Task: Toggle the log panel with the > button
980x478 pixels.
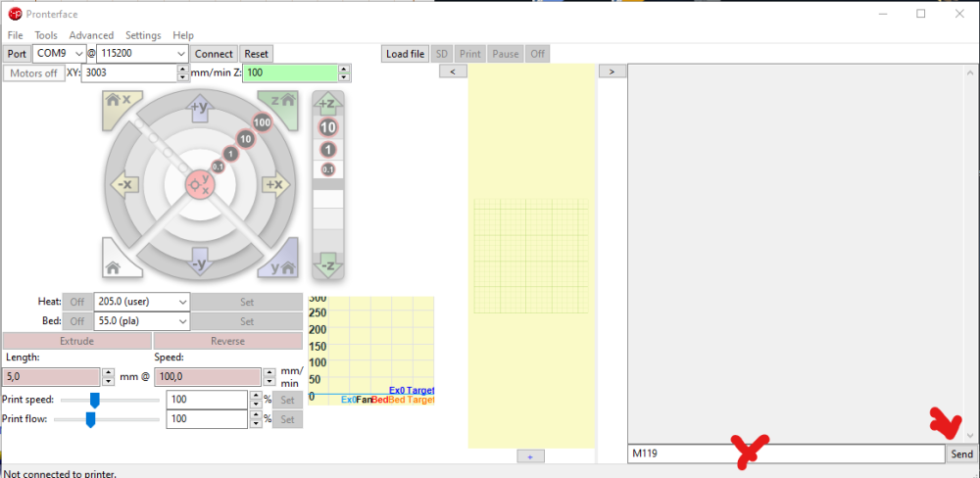Action: tap(612, 72)
